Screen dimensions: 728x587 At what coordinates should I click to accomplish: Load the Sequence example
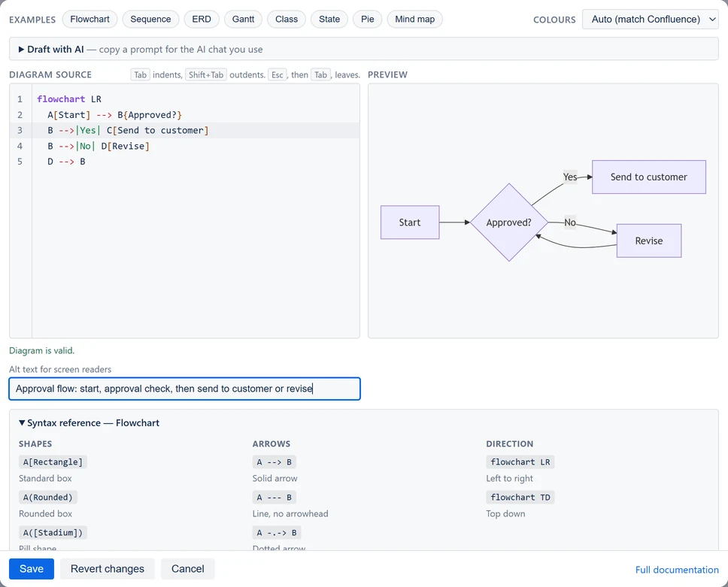[150, 20]
